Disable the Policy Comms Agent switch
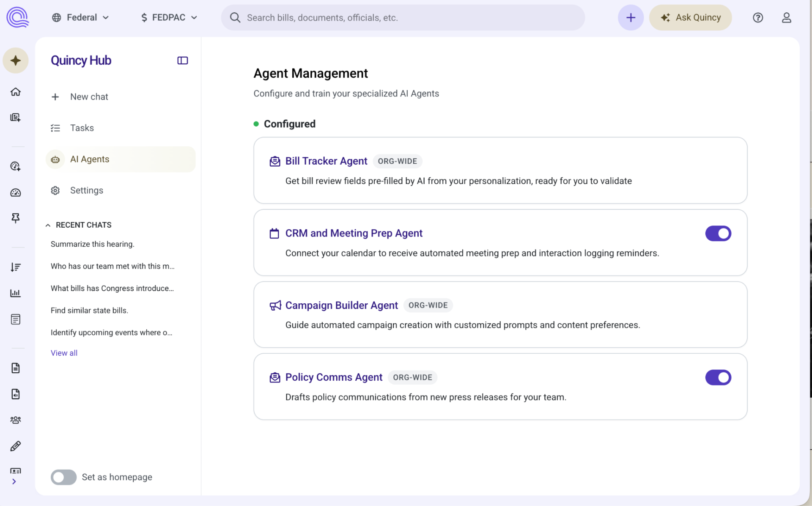 tap(718, 377)
